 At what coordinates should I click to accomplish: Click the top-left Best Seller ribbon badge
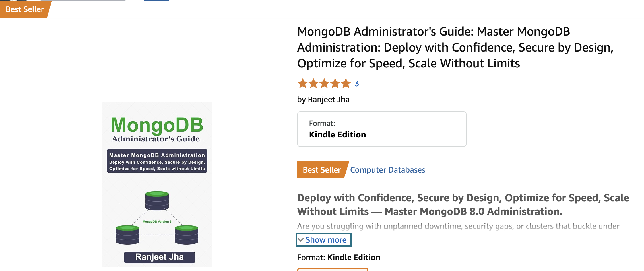pyautogui.click(x=25, y=9)
